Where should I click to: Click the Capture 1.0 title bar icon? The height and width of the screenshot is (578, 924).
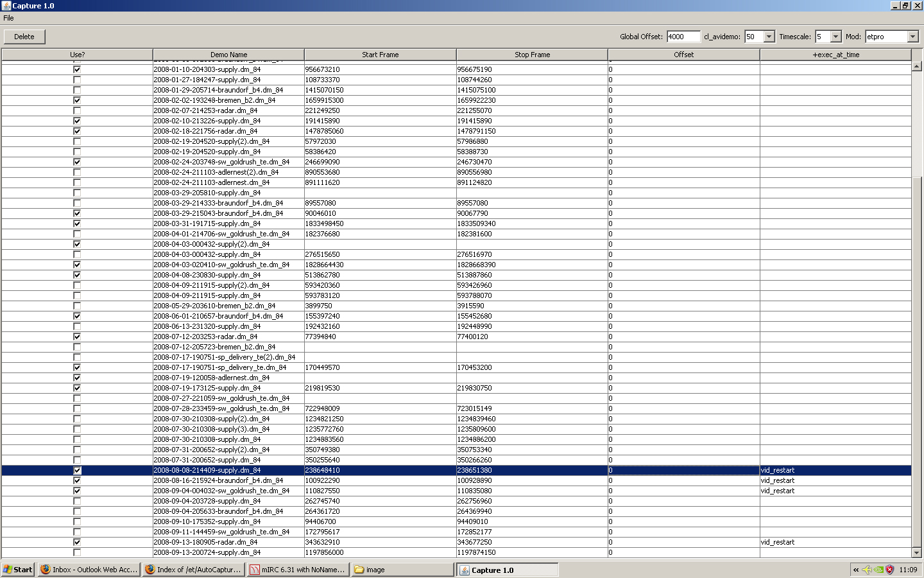(x=6, y=6)
